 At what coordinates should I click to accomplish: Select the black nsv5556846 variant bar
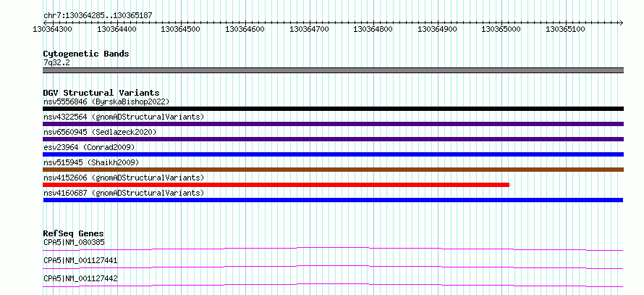point(333,109)
